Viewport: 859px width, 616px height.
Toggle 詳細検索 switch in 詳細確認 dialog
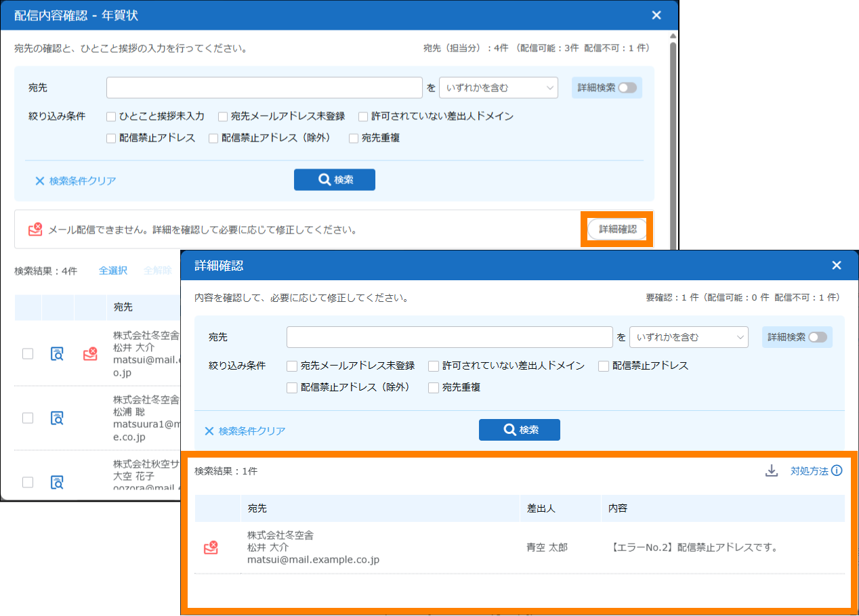pyautogui.click(x=817, y=337)
